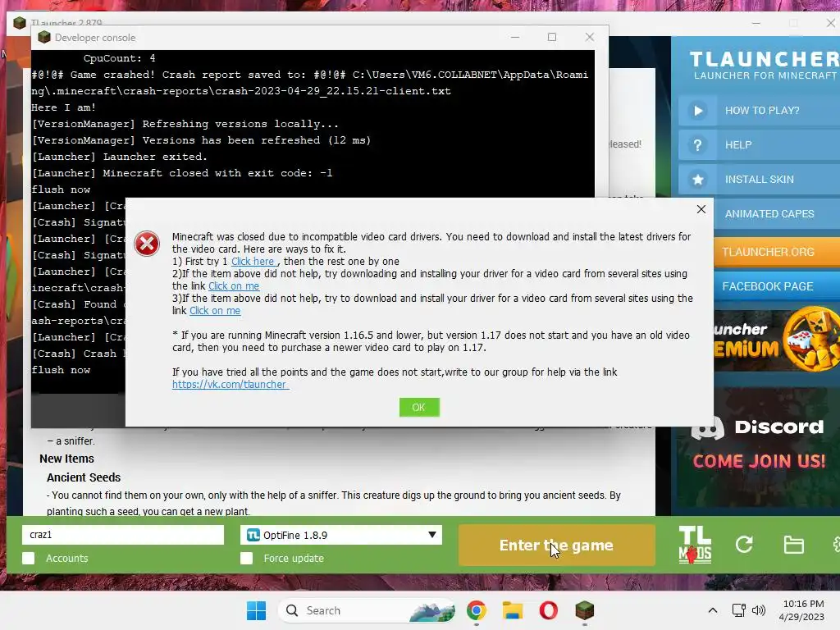
Task: Click the Enter the game button
Action: coord(557,545)
